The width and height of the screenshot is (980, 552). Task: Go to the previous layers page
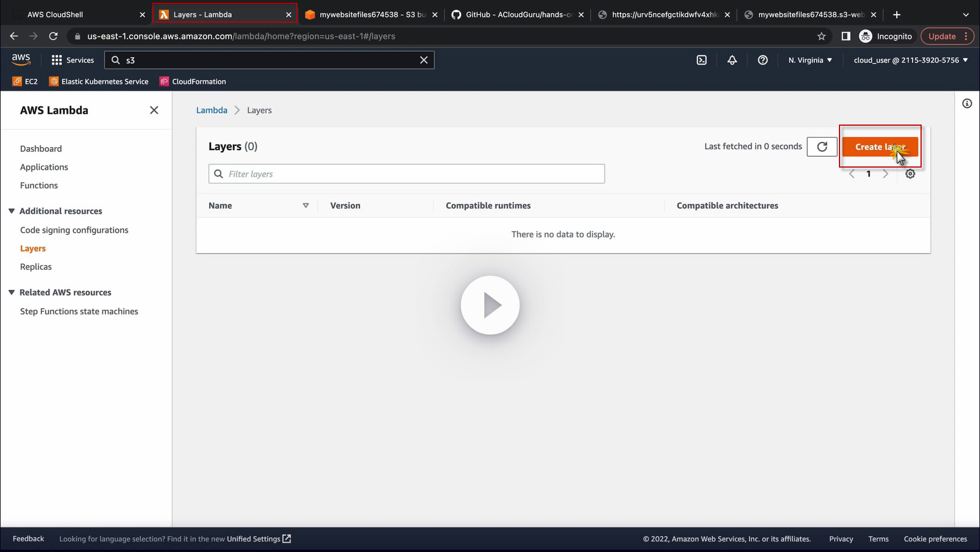pyautogui.click(x=851, y=174)
